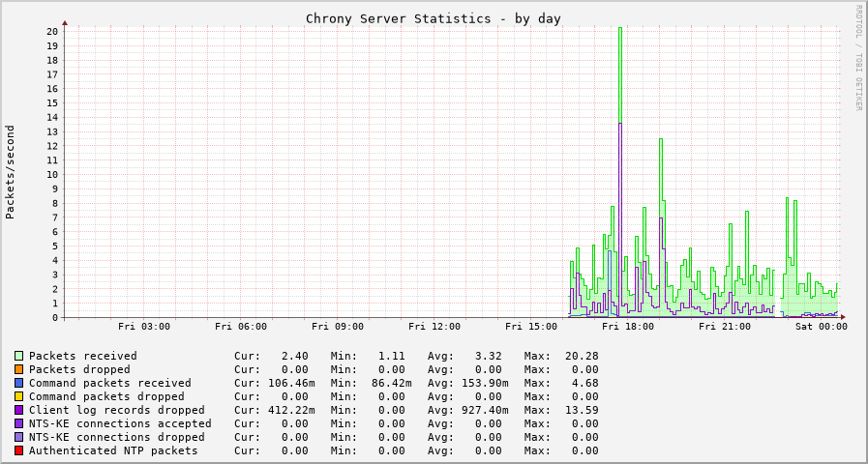Click the 'Command packets received' legend label
This screenshot has height=464, width=868.
pyautogui.click(x=110, y=383)
